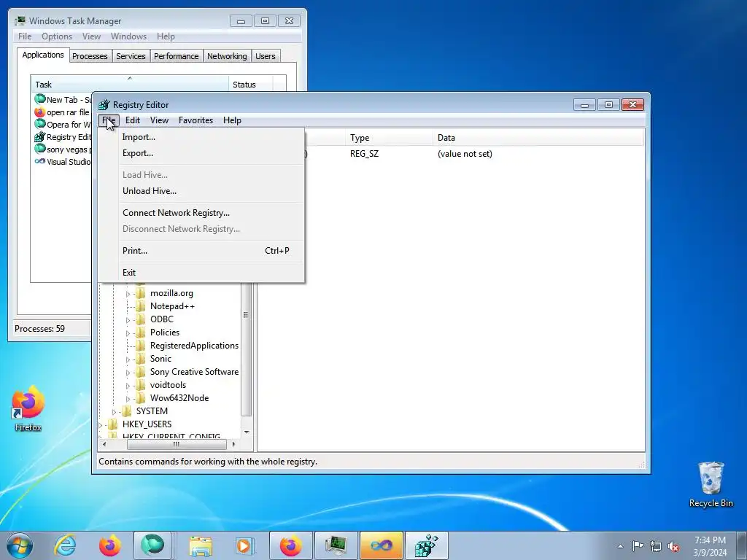The image size is (747, 560).
Task: Select the voidtools folder icon
Action: [141, 385]
